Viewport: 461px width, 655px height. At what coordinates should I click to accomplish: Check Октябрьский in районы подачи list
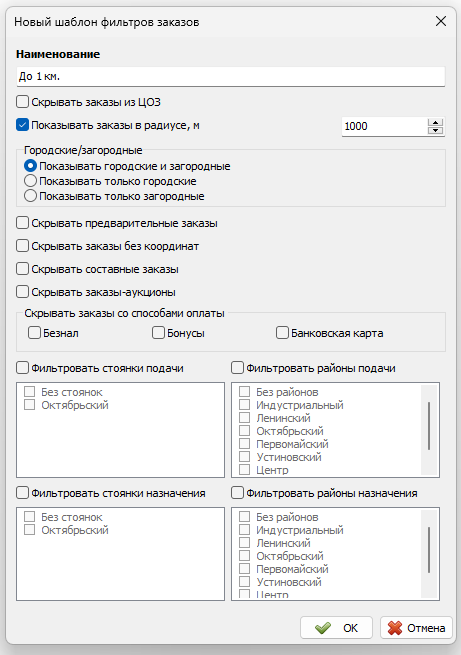244,431
